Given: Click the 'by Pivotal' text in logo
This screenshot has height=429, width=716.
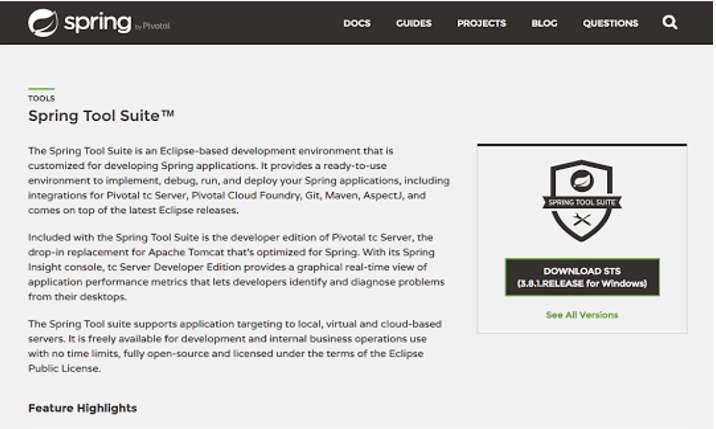Looking at the screenshot, I should pyautogui.click(x=153, y=26).
